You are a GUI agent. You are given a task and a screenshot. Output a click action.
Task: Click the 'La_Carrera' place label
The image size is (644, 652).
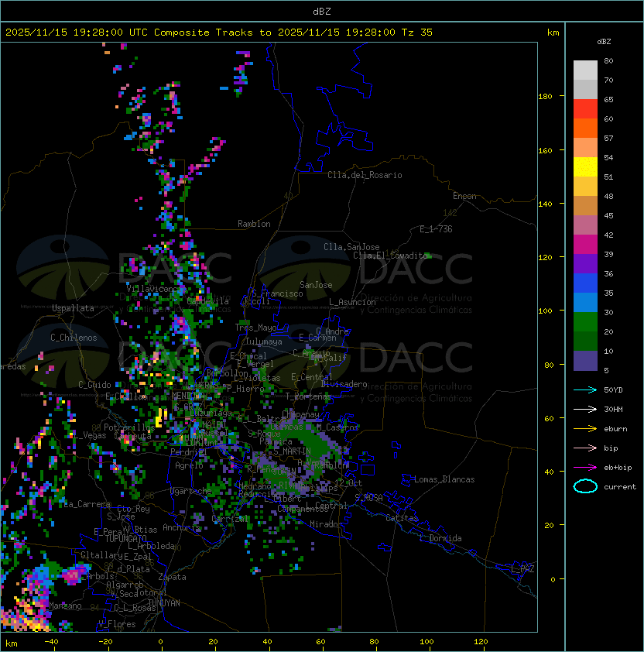pyautogui.click(x=87, y=504)
